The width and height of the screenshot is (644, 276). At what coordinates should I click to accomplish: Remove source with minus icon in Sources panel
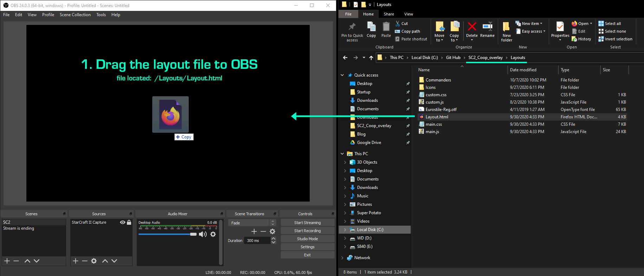click(85, 261)
